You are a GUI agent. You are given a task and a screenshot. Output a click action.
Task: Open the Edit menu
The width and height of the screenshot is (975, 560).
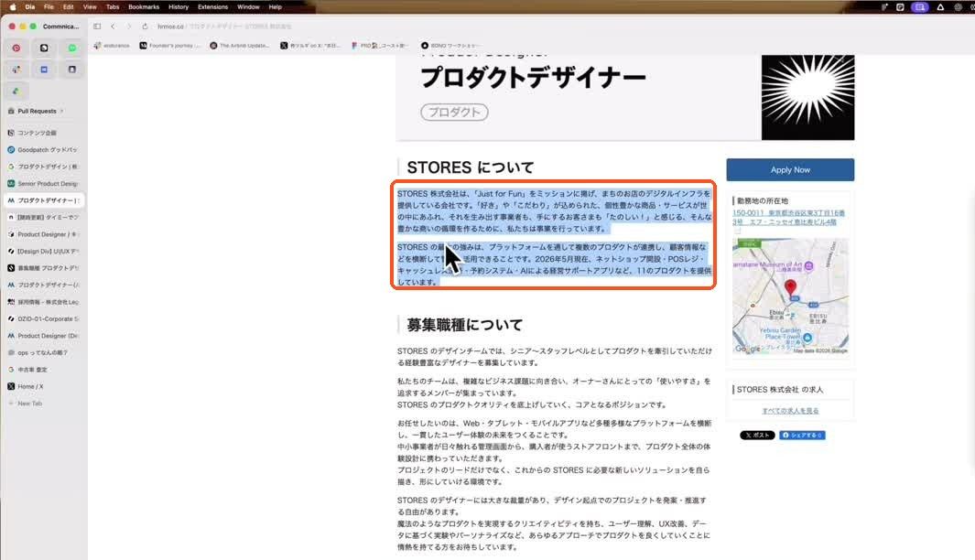(x=69, y=6)
